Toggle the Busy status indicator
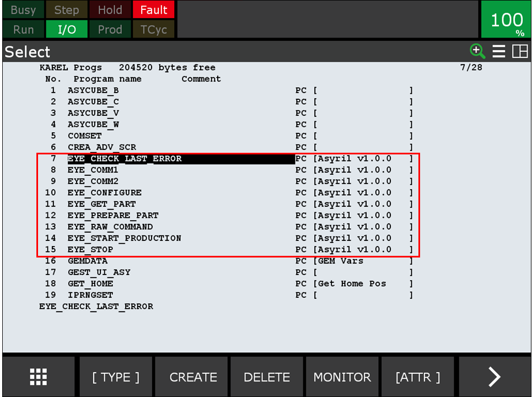This screenshot has width=532, height=397. pyautogui.click(x=23, y=10)
